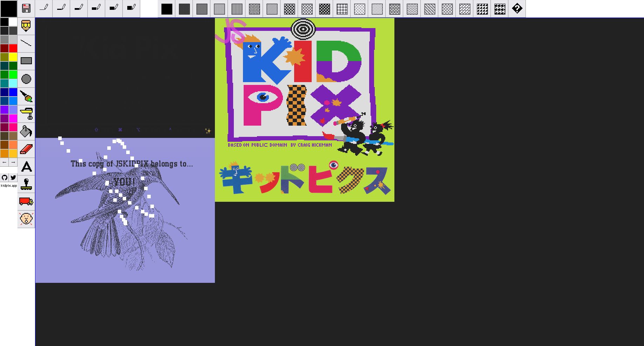
Task: Click the help question mark diamond
Action: point(517,9)
